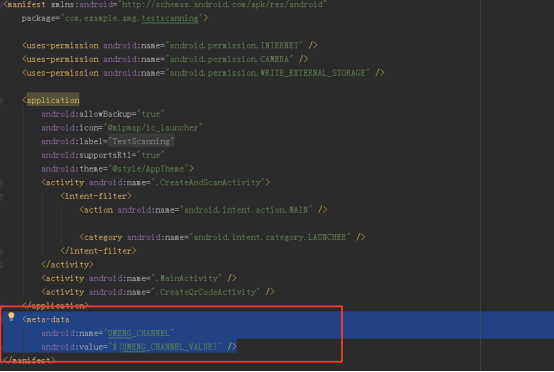This screenshot has height=372, width=554.
Task: Click the android.intent.action.MAIN value
Action: (x=246, y=210)
